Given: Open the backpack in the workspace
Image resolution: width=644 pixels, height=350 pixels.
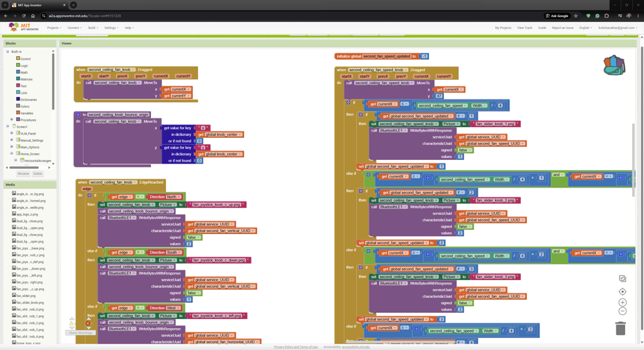Looking at the screenshot, I should pyautogui.click(x=614, y=65).
